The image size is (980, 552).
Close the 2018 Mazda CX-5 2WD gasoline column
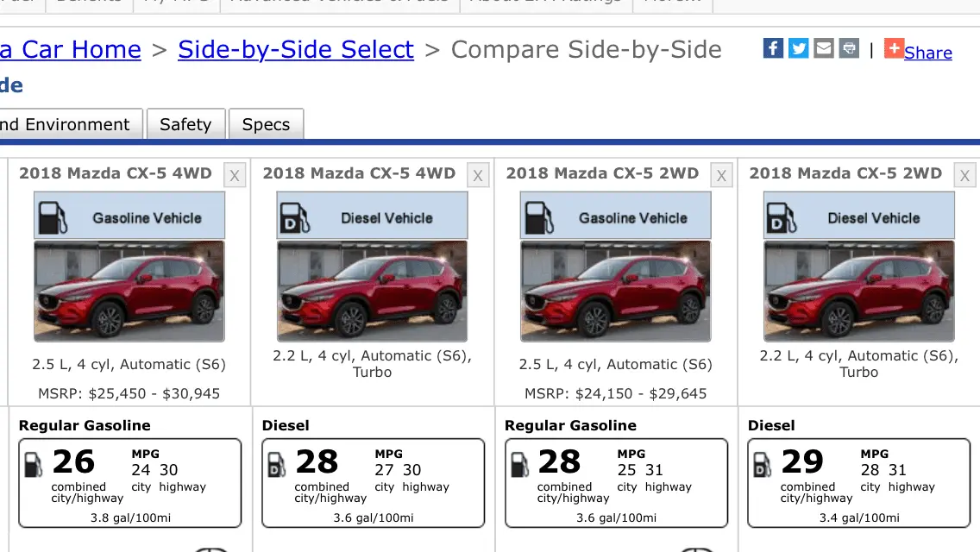[721, 176]
